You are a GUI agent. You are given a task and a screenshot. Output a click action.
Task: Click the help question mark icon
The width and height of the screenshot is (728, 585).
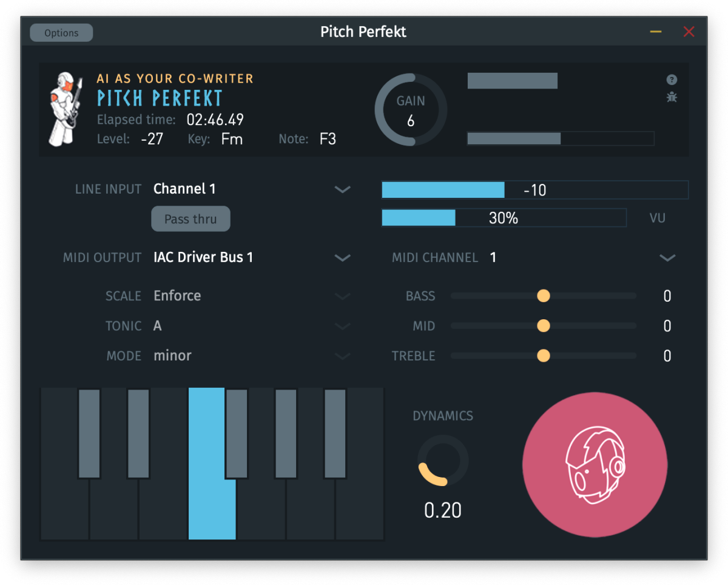(x=672, y=79)
